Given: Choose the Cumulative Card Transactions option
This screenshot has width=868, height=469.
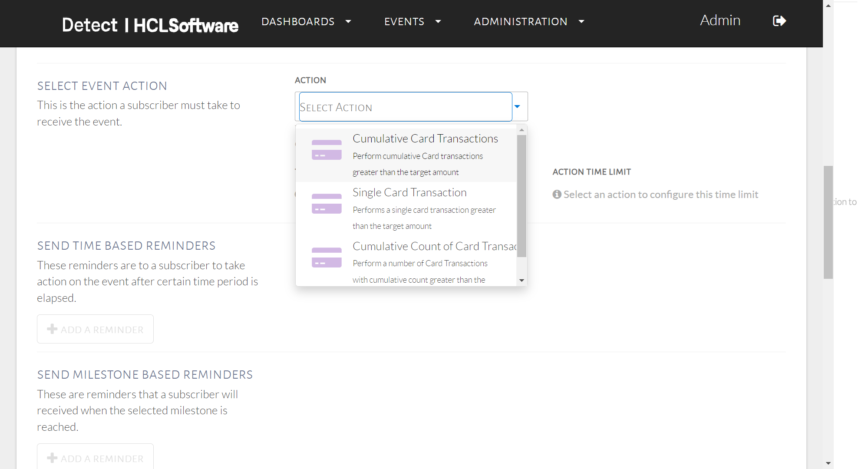Looking at the screenshot, I should 425,139.
